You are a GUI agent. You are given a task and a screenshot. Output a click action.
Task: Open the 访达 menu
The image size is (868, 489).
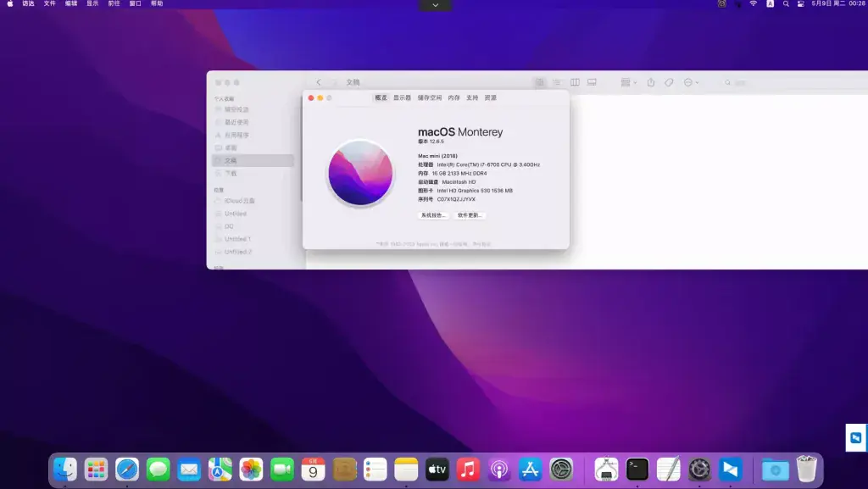coord(28,3)
